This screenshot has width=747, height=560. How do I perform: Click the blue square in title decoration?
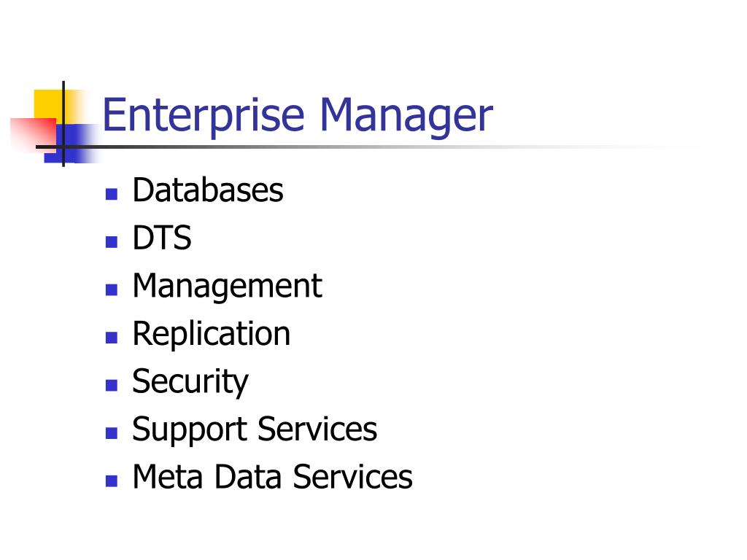click(71, 144)
